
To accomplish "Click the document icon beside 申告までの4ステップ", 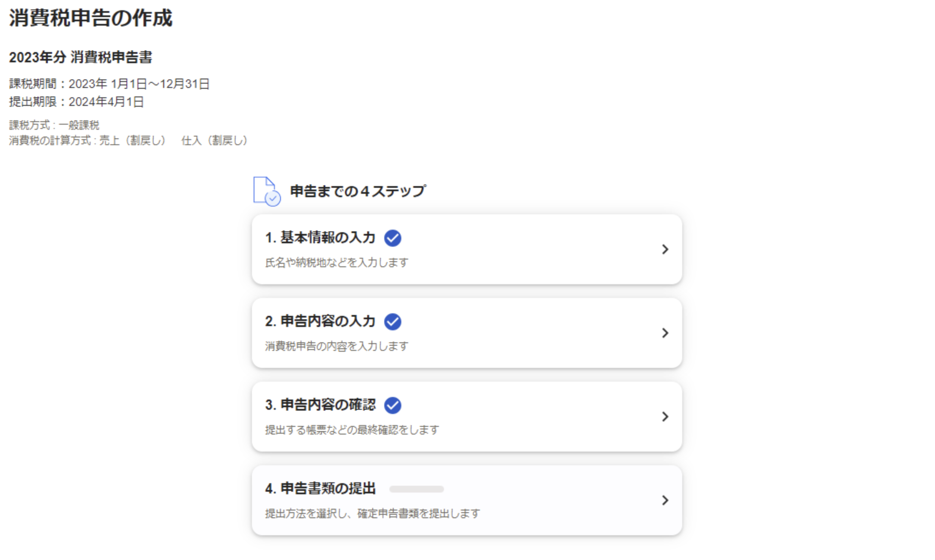I will pos(267,192).
